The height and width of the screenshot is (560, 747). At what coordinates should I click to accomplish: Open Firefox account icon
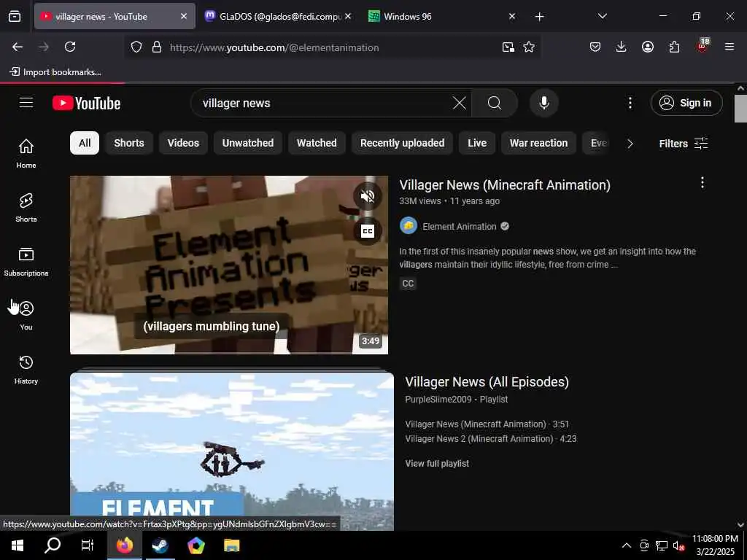coord(648,47)
